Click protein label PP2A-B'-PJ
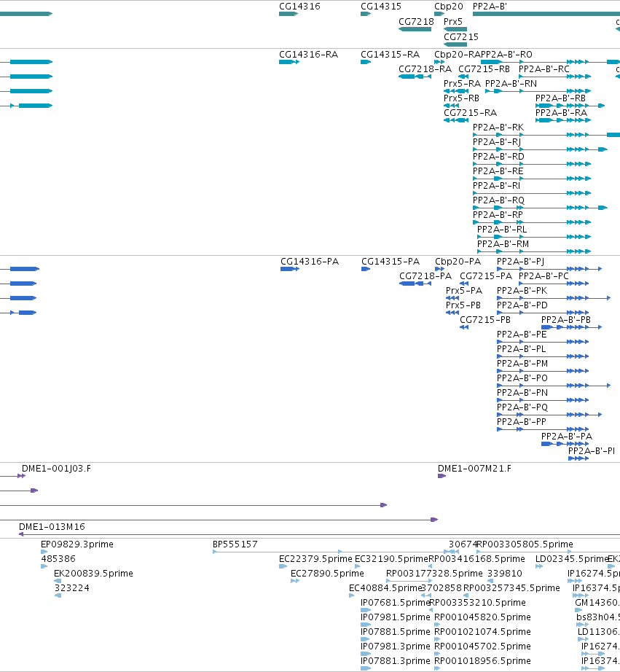The image size is (620, 672). (x=521, y=262)
